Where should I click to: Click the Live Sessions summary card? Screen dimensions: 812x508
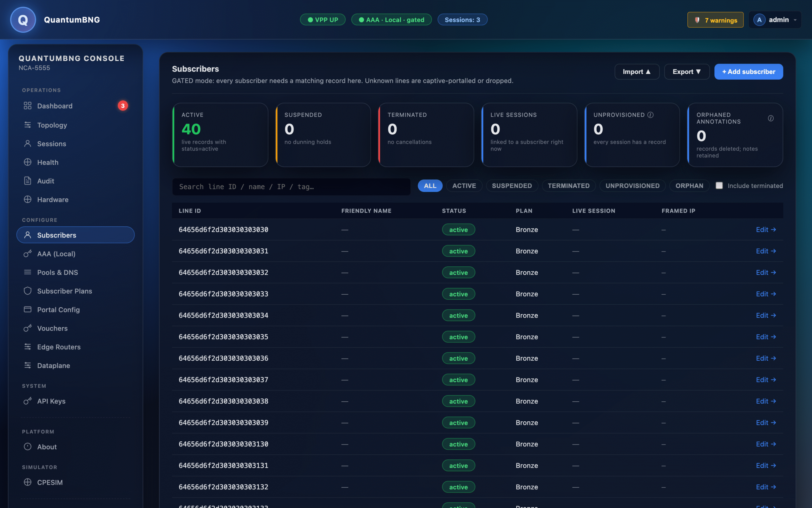click(x=529, y=135)
